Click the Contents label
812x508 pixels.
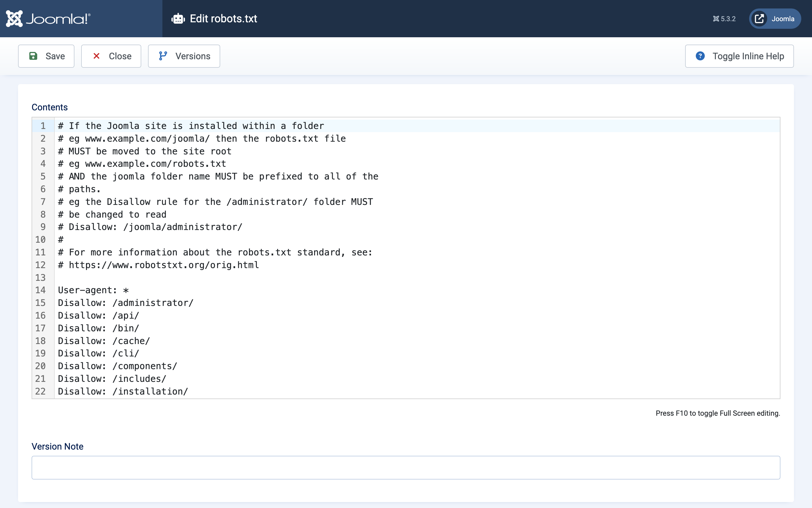point(50,107)
